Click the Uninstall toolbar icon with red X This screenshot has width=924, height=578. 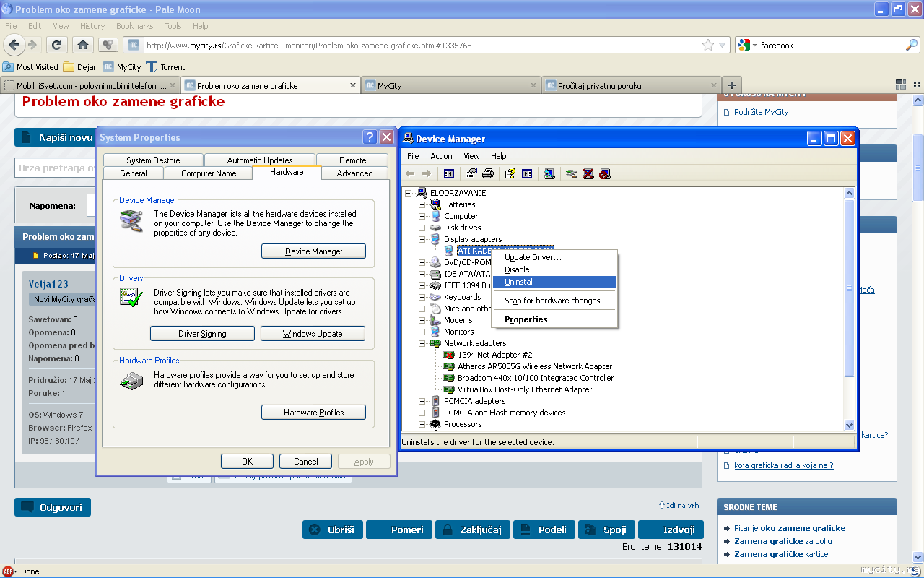pos(588,173)
